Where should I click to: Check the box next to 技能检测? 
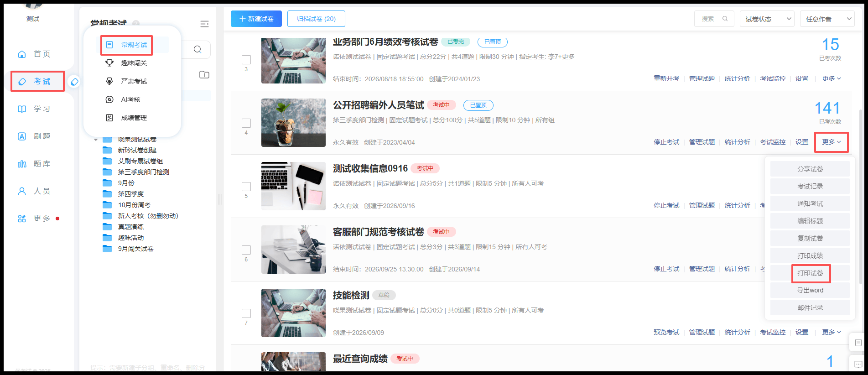tap(246, 313)
